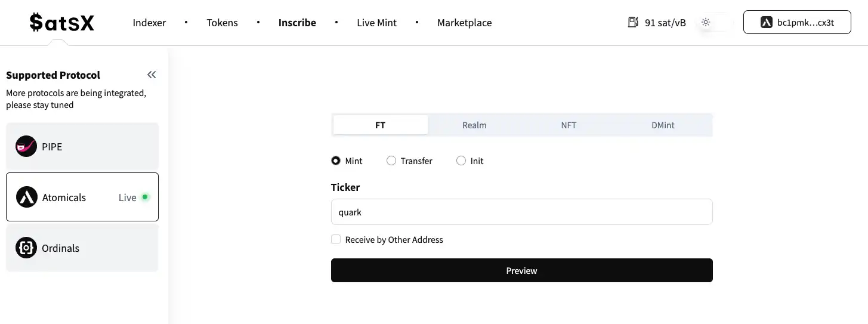Click the Ordinals protocol logo icon
The height and width of the screenshot is (324, 868).
click(x=26, y=248)
